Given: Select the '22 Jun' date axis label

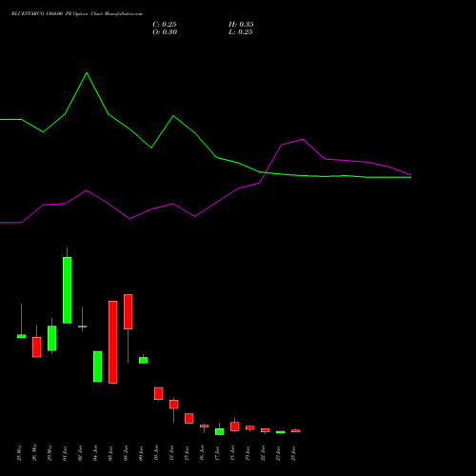Looking at the screenshot, I should coord(264,453).
